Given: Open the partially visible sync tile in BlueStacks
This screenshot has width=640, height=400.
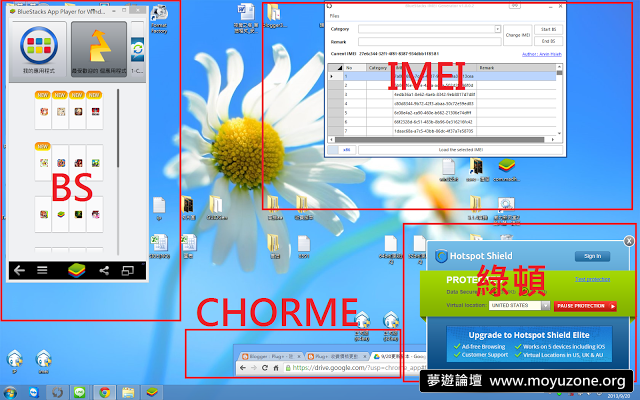Looking at the screenshot, I should click(138, 49).
